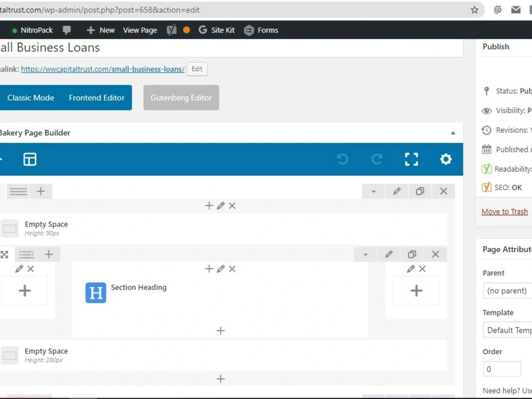This screenshot has height=399, width=532.
Task: Switch to Gutenberg Editor
Action: point(181,98)
